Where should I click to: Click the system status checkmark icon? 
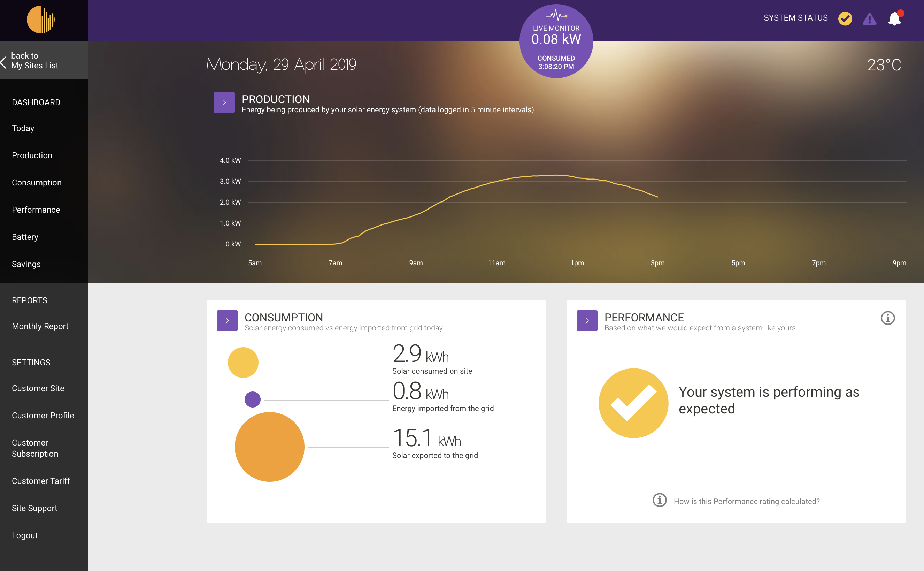click(846, 18)
